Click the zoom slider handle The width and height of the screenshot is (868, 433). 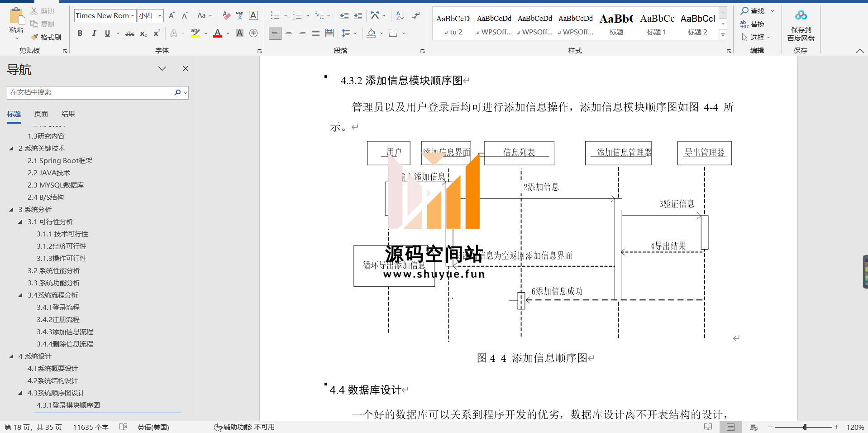click(805, 427)
